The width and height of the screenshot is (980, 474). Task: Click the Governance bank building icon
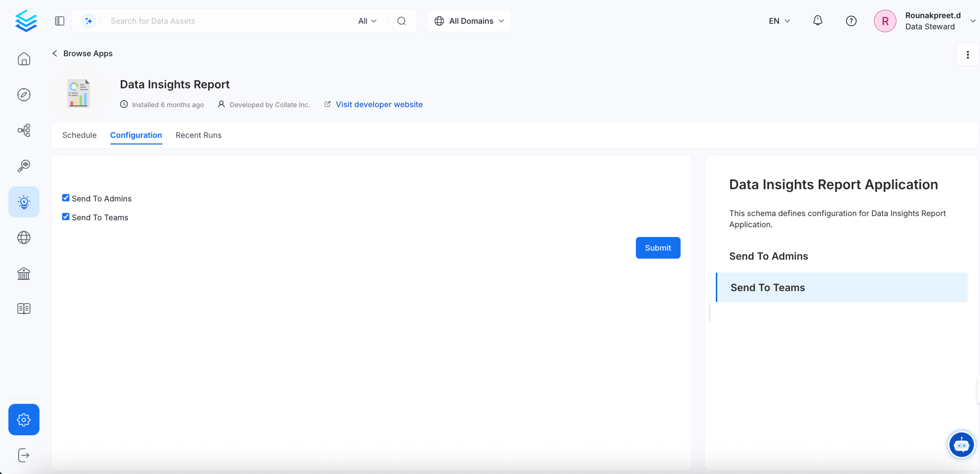click(24, 273)
